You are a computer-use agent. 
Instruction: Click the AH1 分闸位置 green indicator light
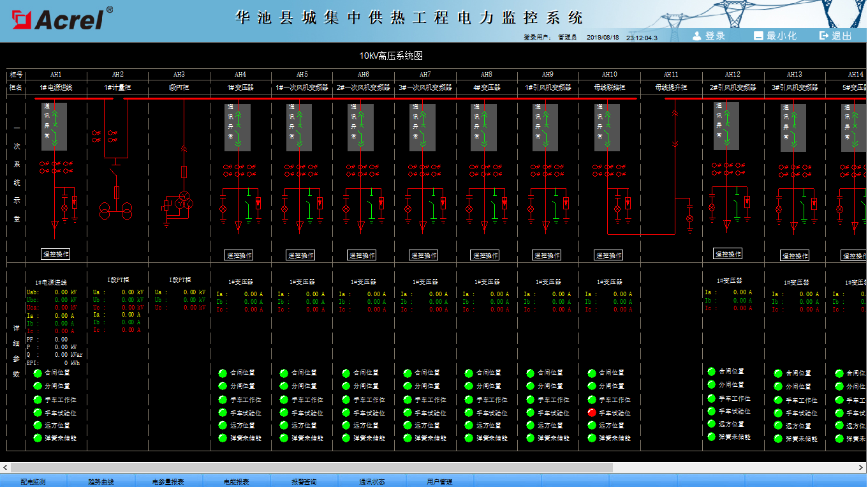tap(38, 386)
